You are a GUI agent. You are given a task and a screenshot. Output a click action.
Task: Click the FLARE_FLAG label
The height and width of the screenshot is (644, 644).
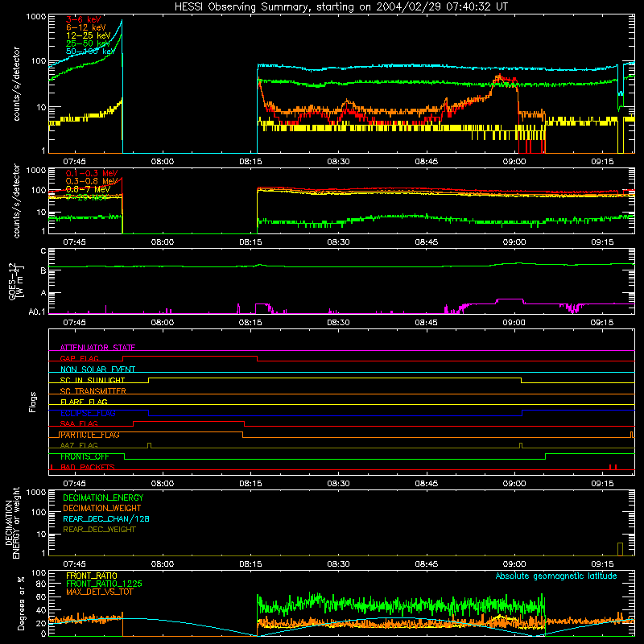pos(84,402)
